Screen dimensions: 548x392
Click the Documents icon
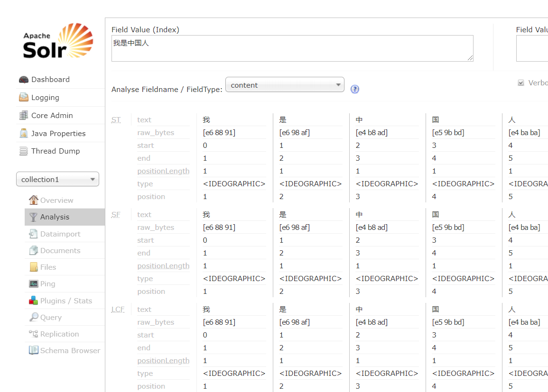point(34,251)
